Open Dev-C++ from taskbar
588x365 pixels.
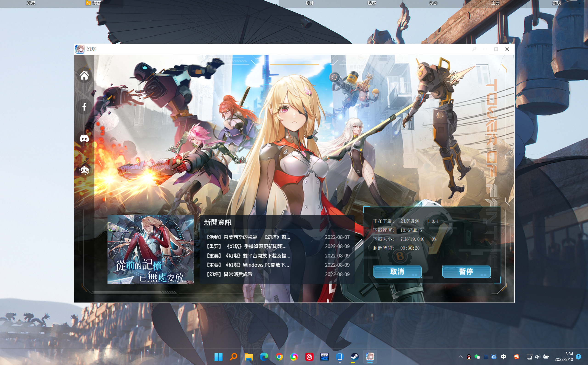tap(324, 357)
